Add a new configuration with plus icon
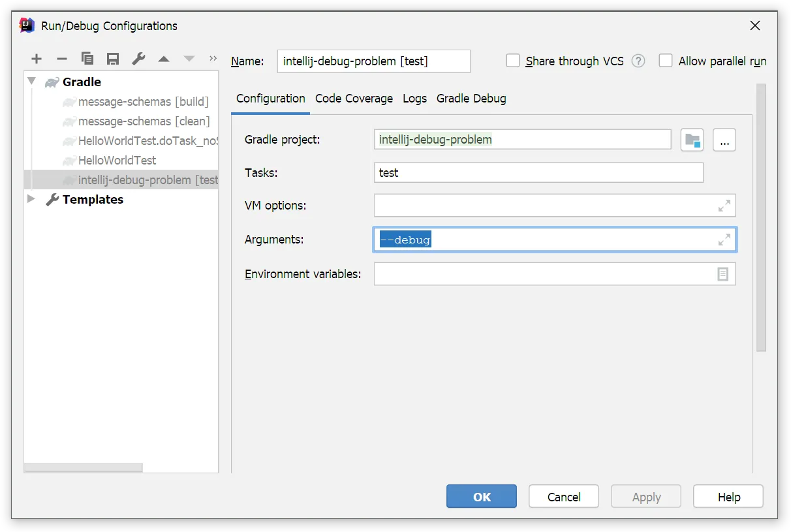Screen dimensions: 791x532 click(x=37, y=59)
